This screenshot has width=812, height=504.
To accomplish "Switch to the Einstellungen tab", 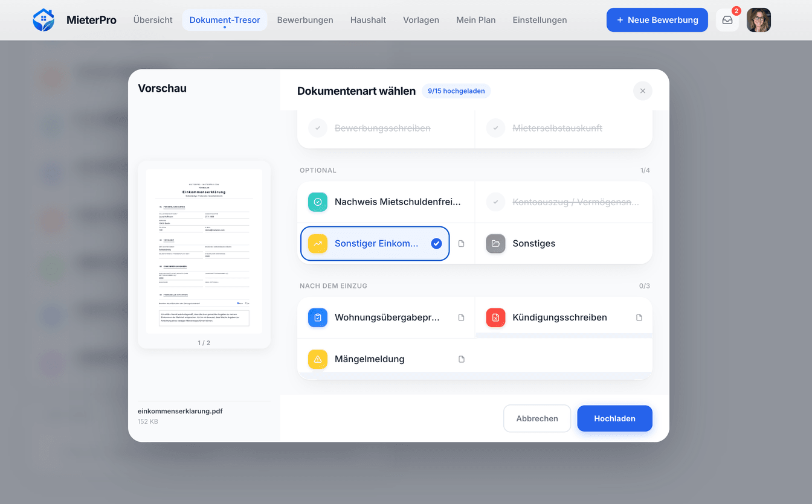I will pyautogui.click(x=540, y=20).
